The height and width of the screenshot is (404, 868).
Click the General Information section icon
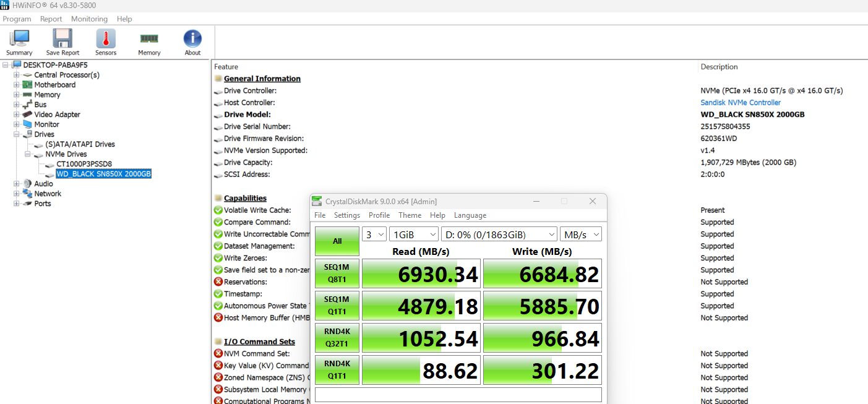pos(218,79)
